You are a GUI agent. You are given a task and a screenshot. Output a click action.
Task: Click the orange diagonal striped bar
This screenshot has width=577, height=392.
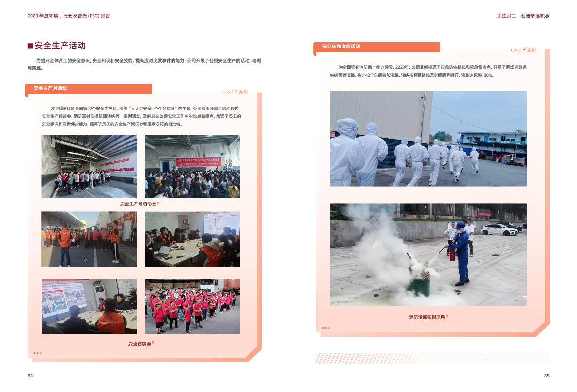click(x=432, y=358)
